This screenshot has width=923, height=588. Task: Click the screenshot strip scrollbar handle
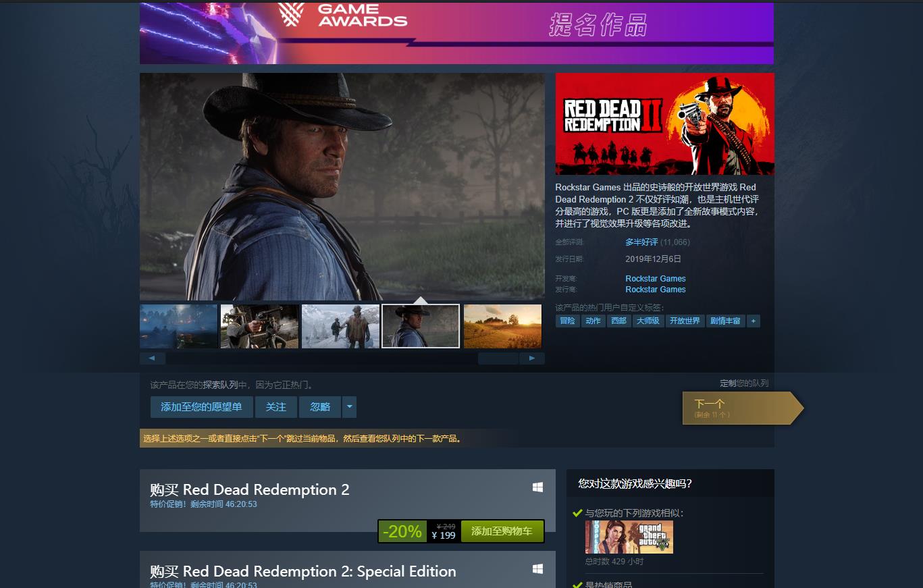coord(498,358)
